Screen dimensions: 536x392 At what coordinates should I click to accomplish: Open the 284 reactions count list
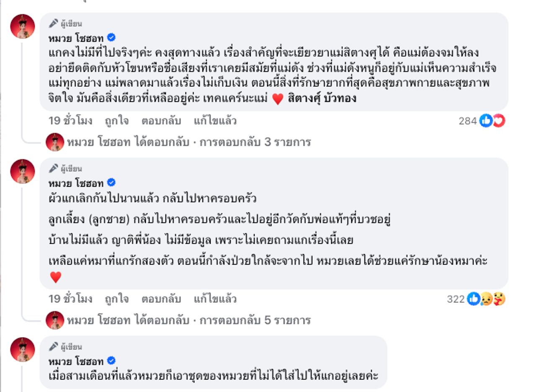tap(467, 121)
